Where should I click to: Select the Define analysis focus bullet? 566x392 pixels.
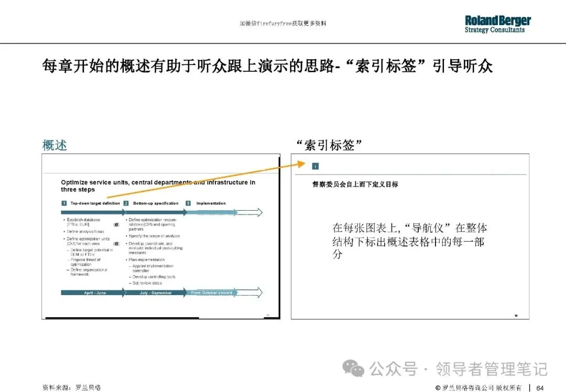point(84,231)
